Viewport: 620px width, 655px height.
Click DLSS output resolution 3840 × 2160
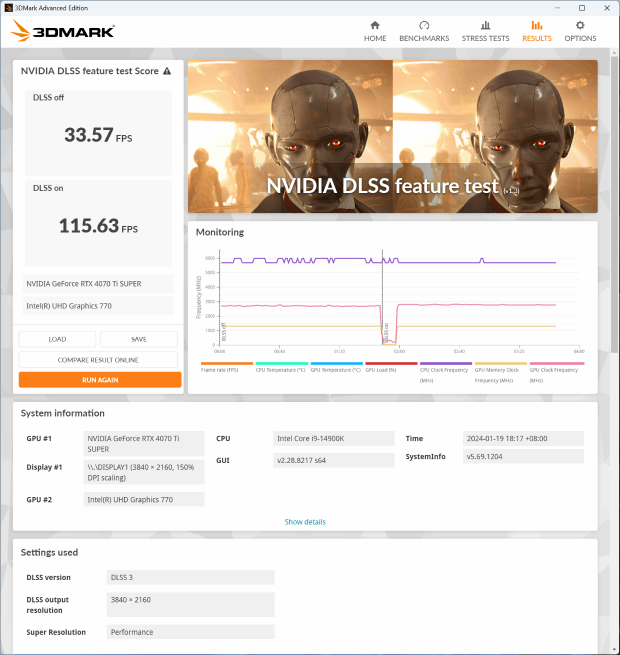pos(191,604)
